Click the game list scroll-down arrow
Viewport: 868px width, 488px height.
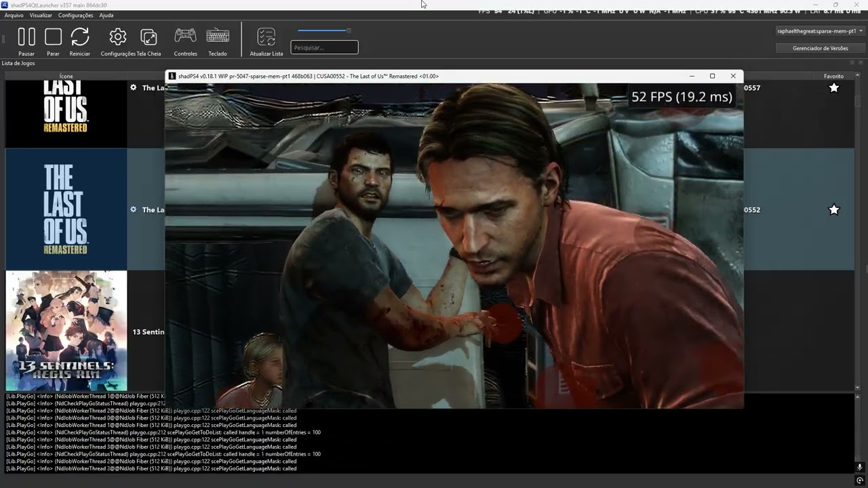click(x=858, y=388)
